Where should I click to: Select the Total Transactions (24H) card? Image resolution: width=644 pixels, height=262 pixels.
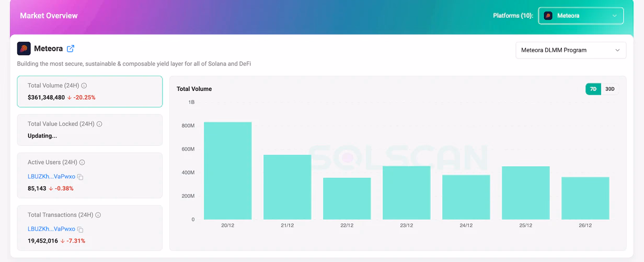[90, 227]
